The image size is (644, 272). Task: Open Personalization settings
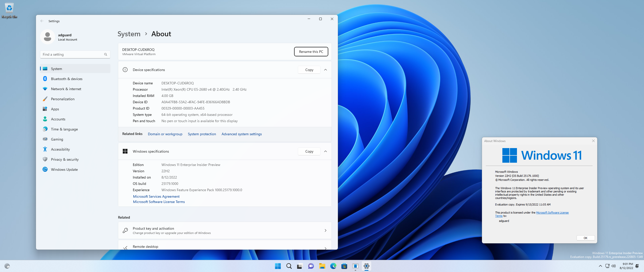coord(75,99)
